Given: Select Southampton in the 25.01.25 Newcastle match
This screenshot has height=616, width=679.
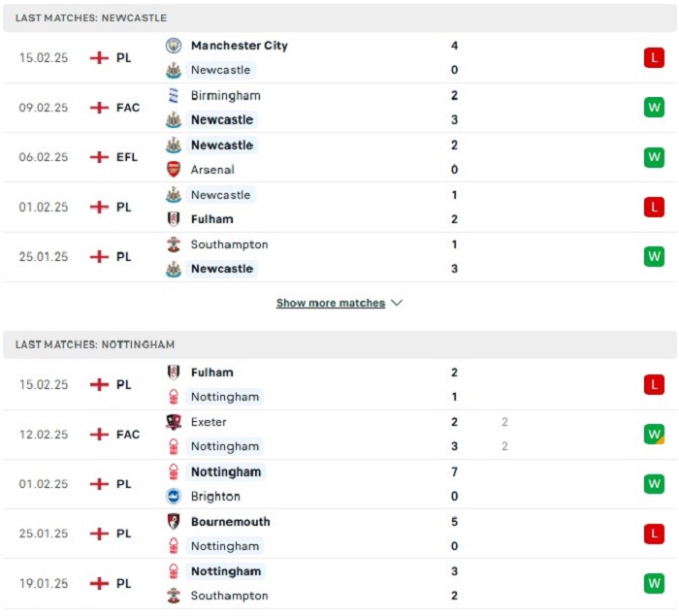Looking at the screenshot, I should [x=230, y=244].
